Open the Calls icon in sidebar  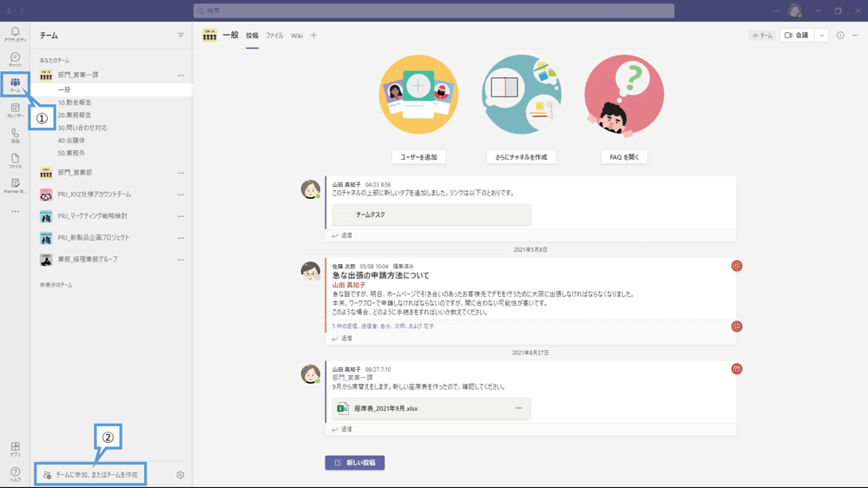[15, 135]
